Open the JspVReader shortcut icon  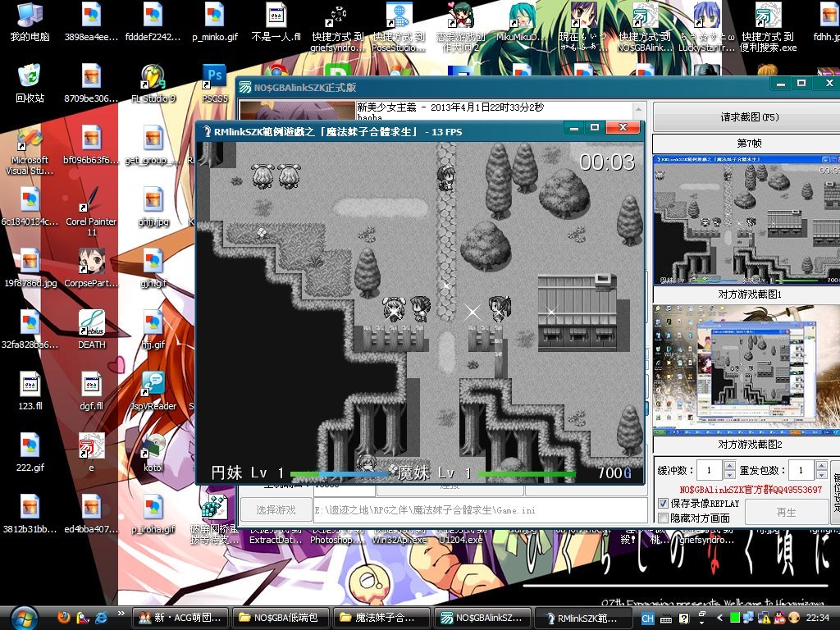point(153,391)
